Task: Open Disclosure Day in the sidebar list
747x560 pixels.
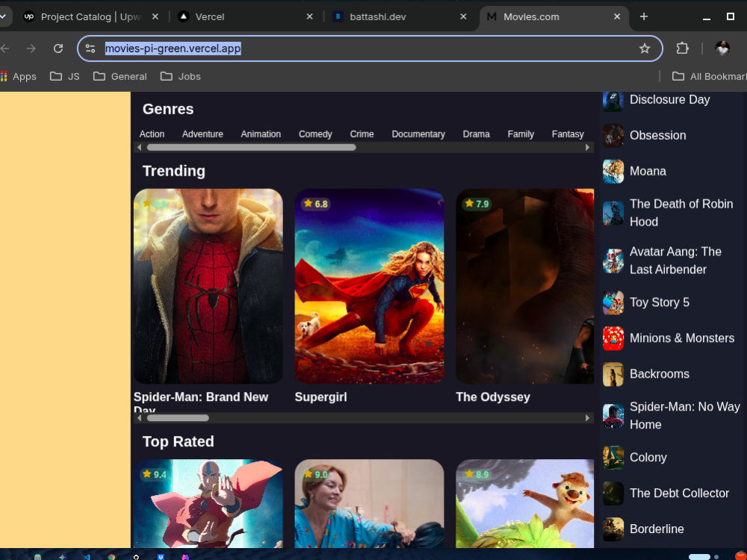Action: click(x=671, y=99)
